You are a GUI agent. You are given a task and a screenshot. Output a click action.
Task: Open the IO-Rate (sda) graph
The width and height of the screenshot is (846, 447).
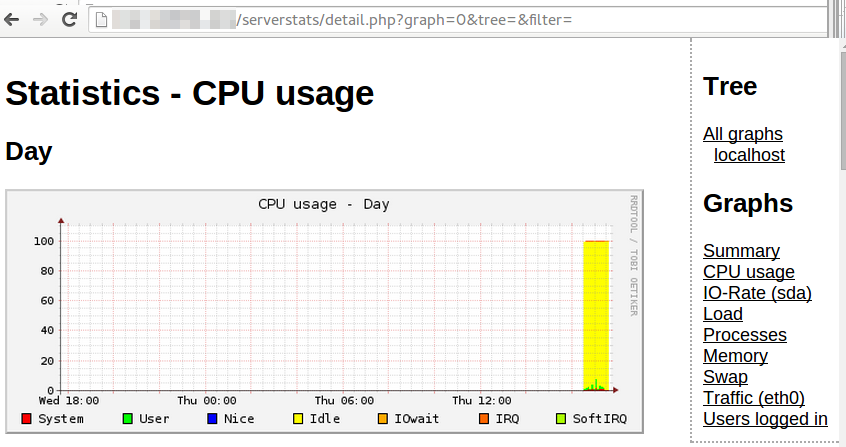[x=757, y=293]
